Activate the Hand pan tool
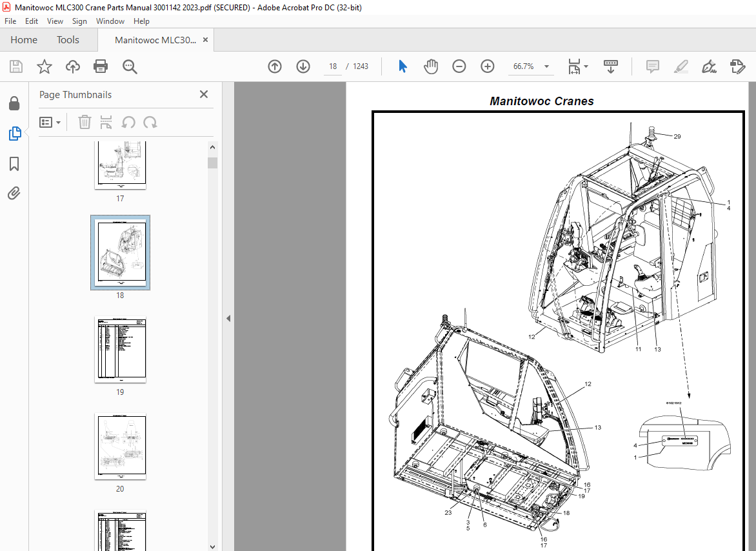756x551 pixels. click(430, 66)
